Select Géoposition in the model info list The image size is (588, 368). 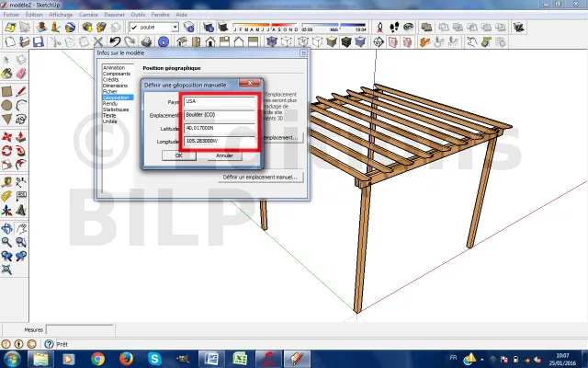[116, 97]
